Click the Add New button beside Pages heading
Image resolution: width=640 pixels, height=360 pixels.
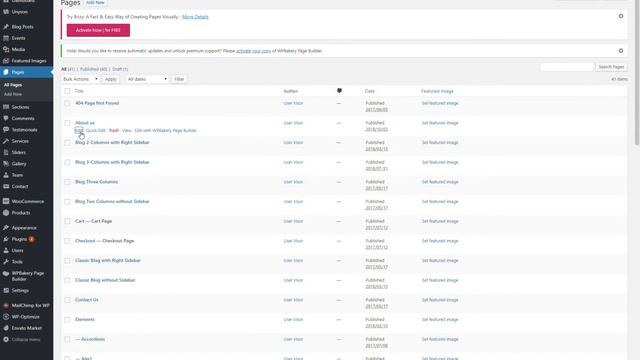coord(95,3)
